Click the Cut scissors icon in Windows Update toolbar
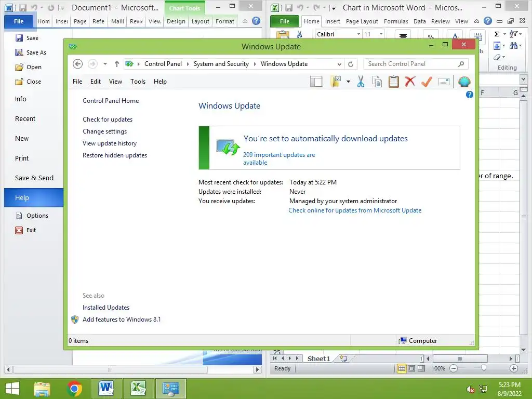The width and height of the screenshot is (532, 399). pyautogui.click(x=361, y=82)
